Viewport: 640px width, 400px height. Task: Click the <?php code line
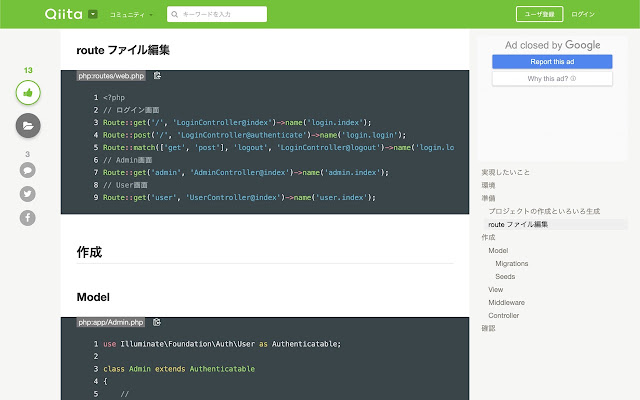pos(114,98)
